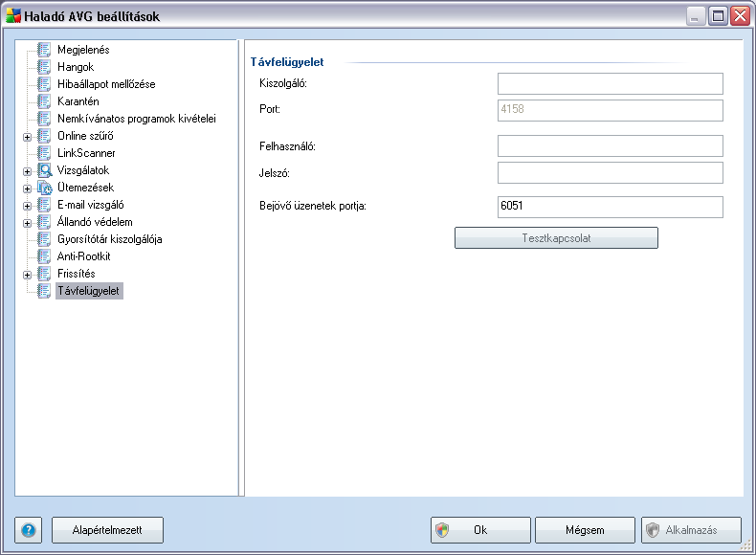This screenshot has height=555, width=756.
Task: Select Megjelenés in the settings tree
Action: 83,50
